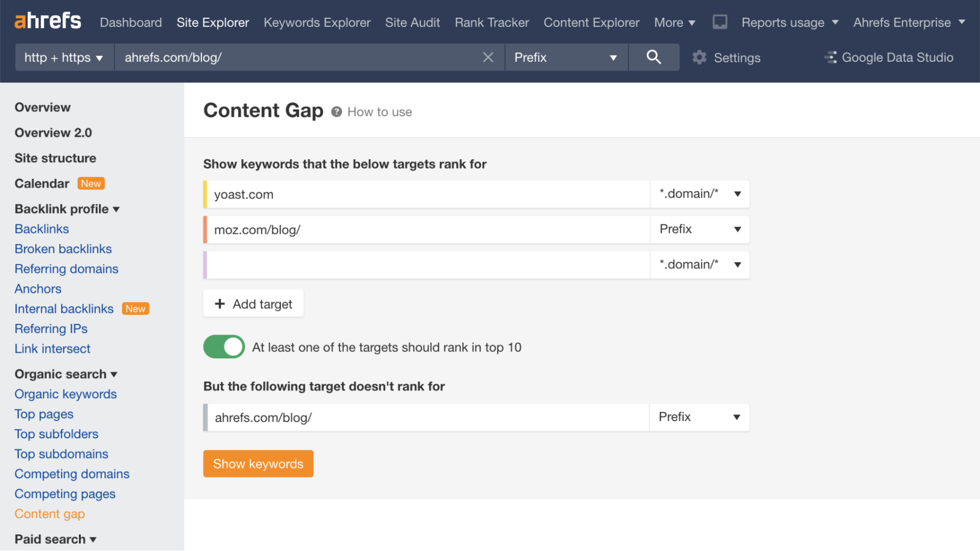
Task: Open the Prefix mode dropdown in search bar
Action: tap(566, 57)
